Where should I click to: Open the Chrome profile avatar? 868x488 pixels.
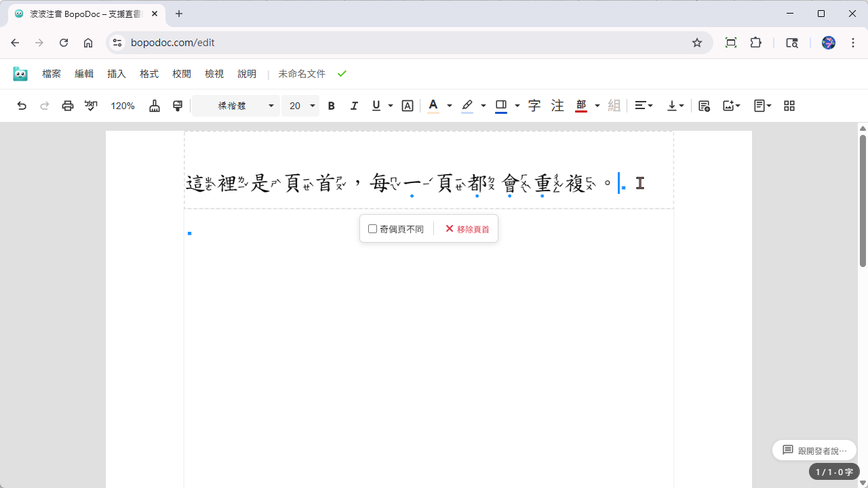[828, 43]
